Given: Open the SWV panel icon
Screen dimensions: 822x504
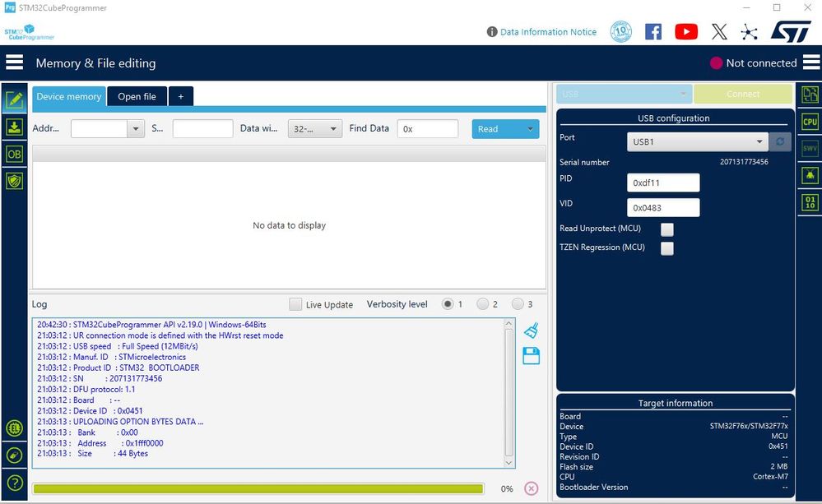Looking at the screenshot, I should tap(810, 148).
